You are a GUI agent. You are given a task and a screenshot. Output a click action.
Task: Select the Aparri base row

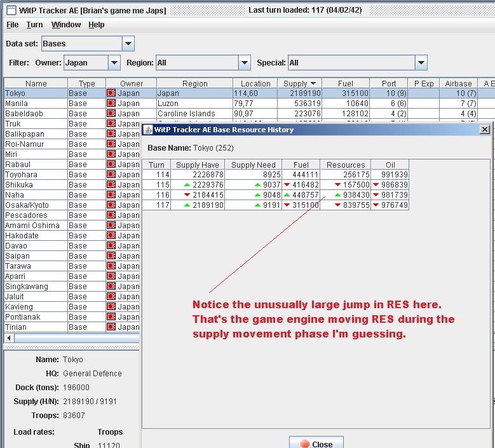72,276
